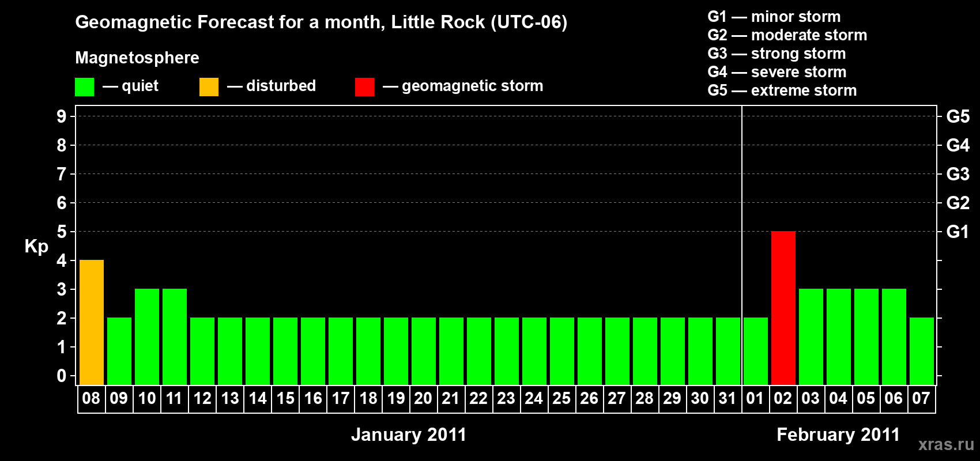980x461 pixels.
Task: Click the G2 label on right axis
Action: (x=958, y=203)
